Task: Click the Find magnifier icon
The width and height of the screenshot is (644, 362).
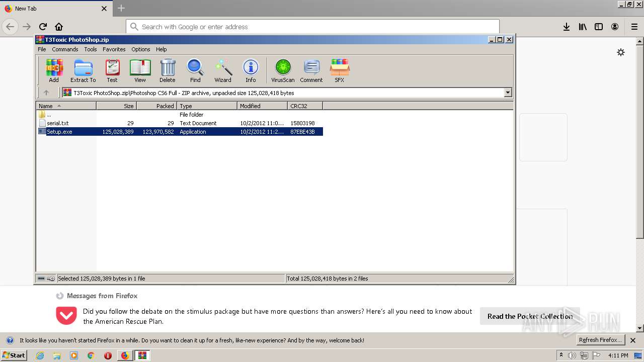Action: tap(195, 70)
